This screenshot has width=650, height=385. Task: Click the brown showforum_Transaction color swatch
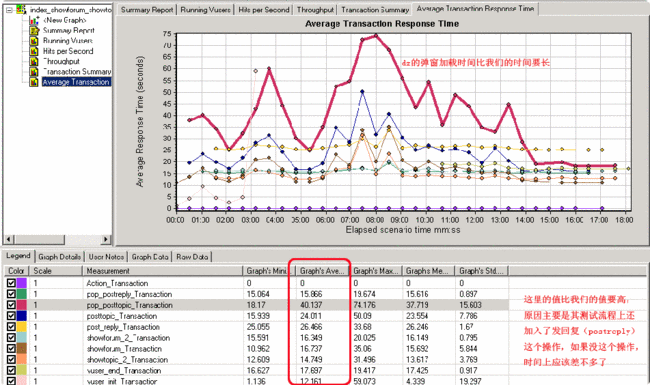pyautogui.click(x=22, y=349)
